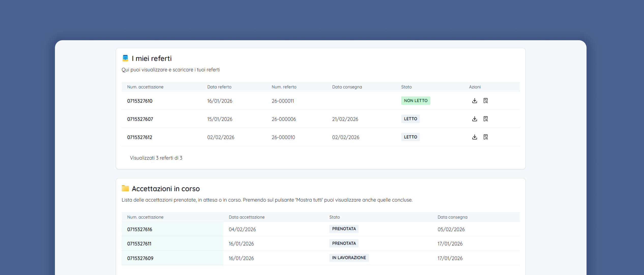The height and width of the screenshot is (275, 644).
Task: Click acceptance date 04/02/2026
Action: [x=242, y=229]
